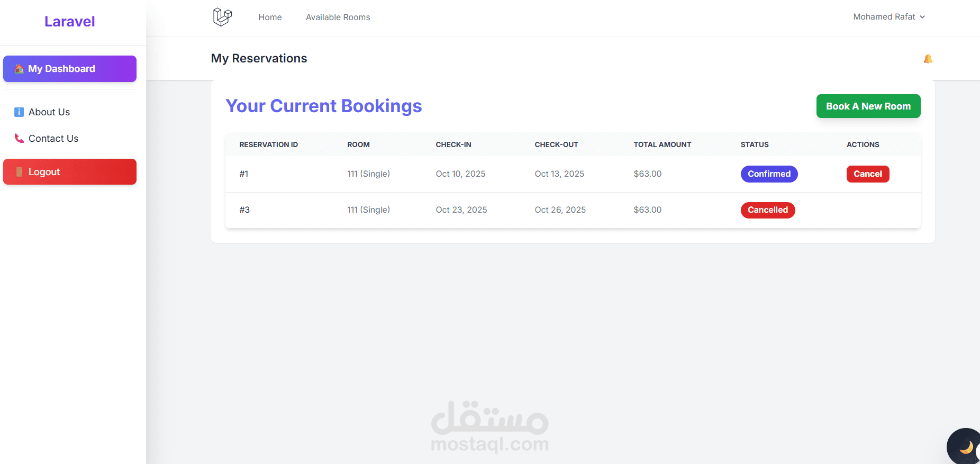
Task: Click the phone icon beside Contact Us
Action: (19, 139)
